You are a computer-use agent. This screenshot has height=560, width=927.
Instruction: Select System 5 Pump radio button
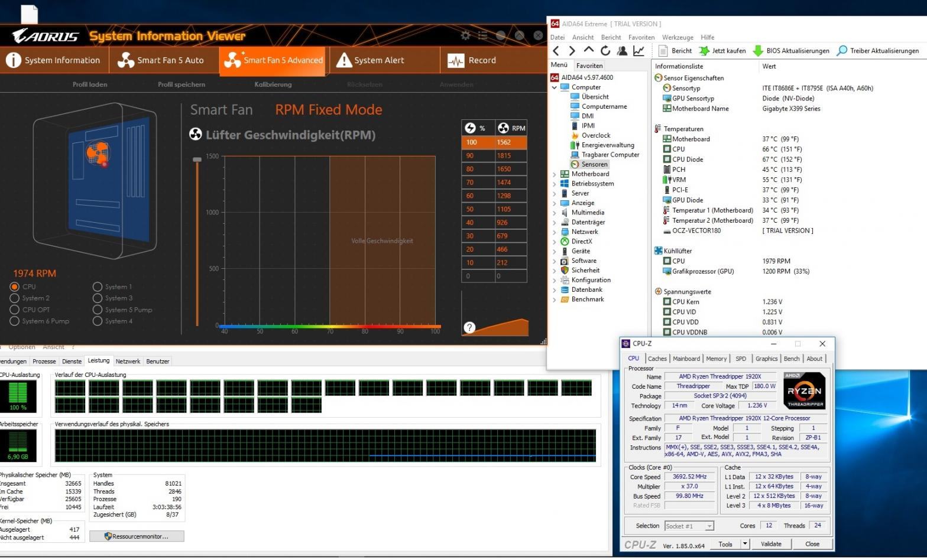pos(98,310)
